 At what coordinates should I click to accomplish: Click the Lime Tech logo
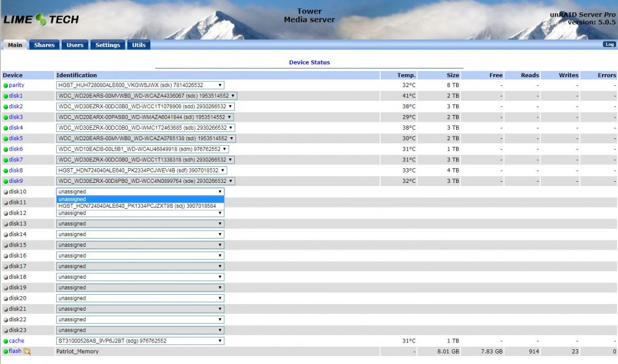coord(41,19)
